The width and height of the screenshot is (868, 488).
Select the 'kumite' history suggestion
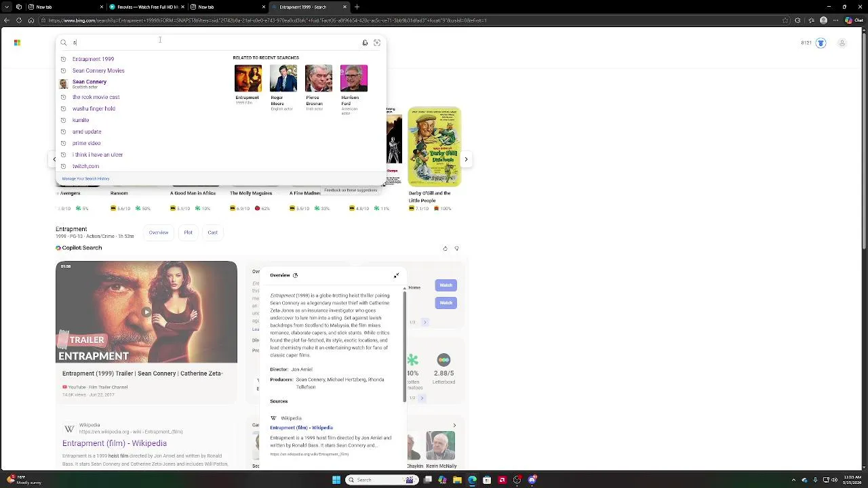(81, 120)
